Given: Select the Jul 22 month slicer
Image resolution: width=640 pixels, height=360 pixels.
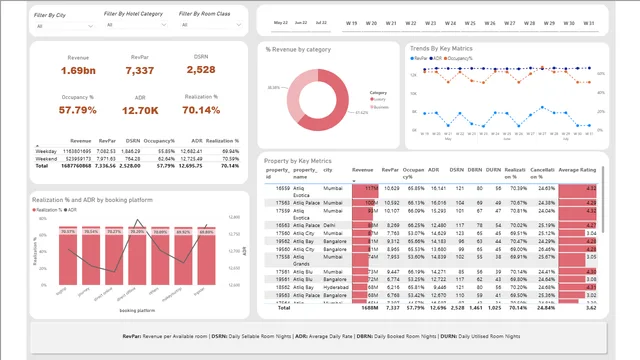Looking at the screenshot, I should [x=321, y=23].
